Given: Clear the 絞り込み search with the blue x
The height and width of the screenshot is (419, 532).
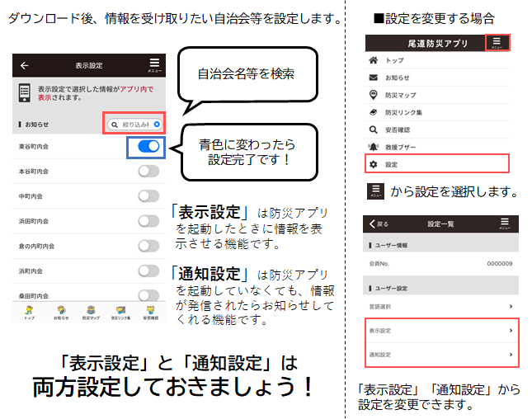Looking at the screenshot, I should click(157, 125).
